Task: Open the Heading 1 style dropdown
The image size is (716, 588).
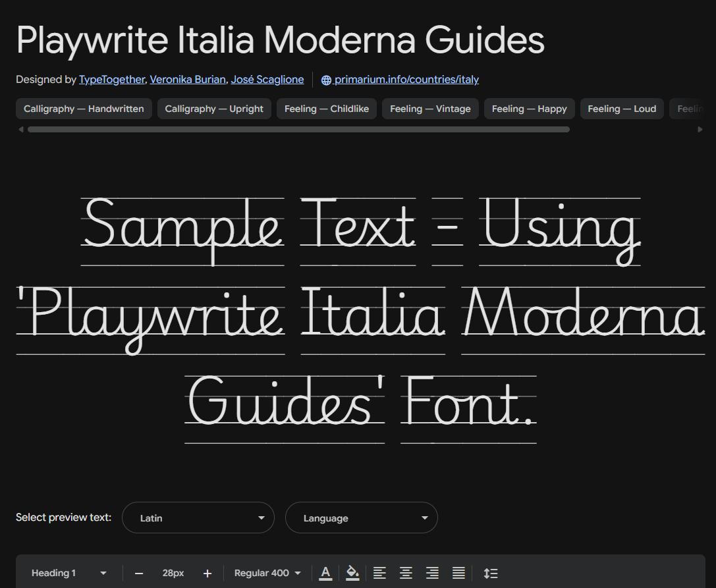Action: click(x=69, y=573)
